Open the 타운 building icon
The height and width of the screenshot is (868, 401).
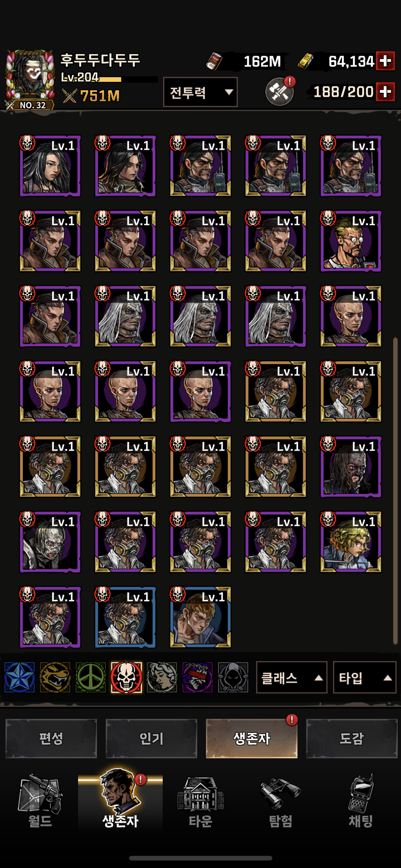(x=201, y=801)
